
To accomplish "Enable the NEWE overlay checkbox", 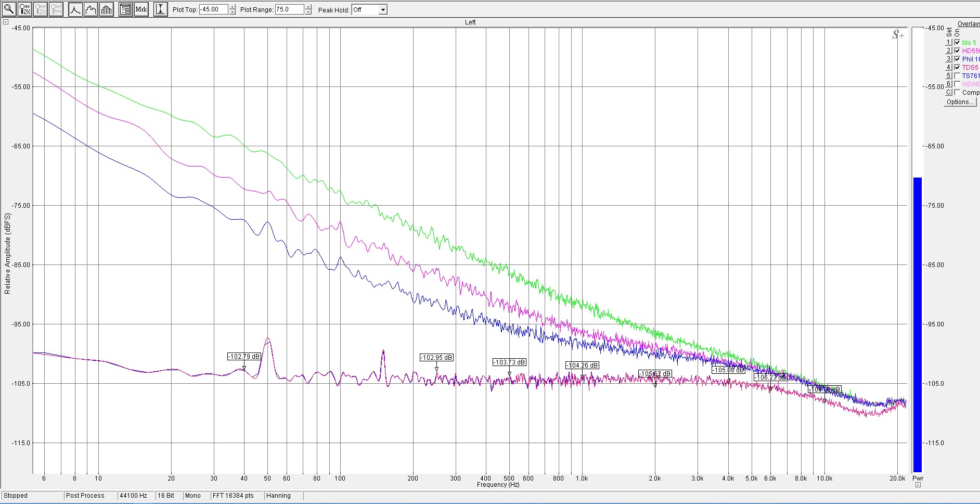I will click(x=957, y=84).
